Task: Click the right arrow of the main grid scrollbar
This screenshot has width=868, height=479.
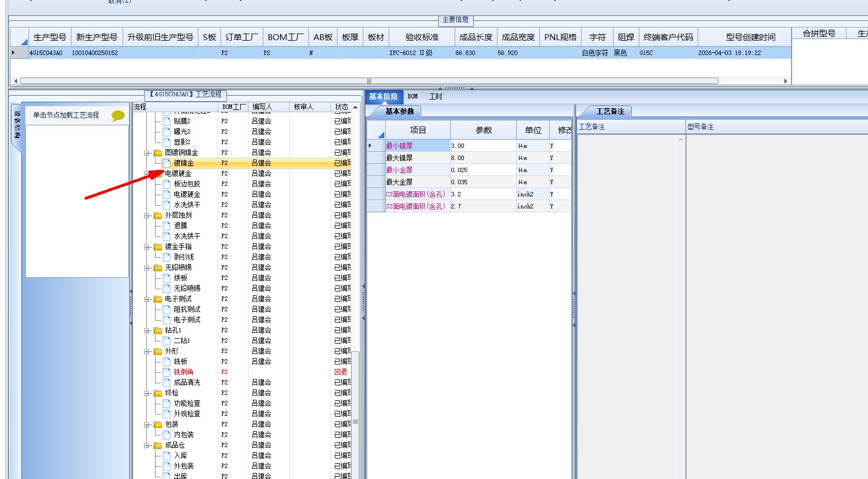Action: point(786,81)
